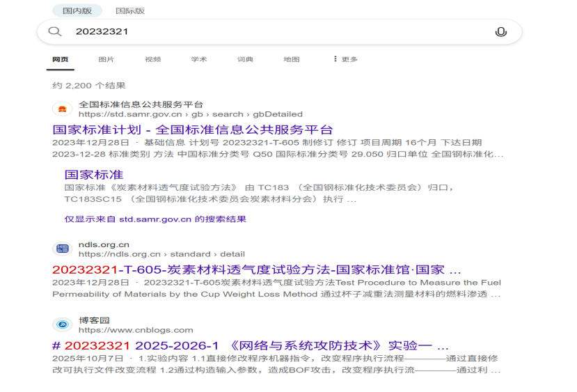This screenshot has height=392, width=577.
Task: Open 国家标准计划 - 全国标准信息公共服务平台 result
Action: coord(193,130)
